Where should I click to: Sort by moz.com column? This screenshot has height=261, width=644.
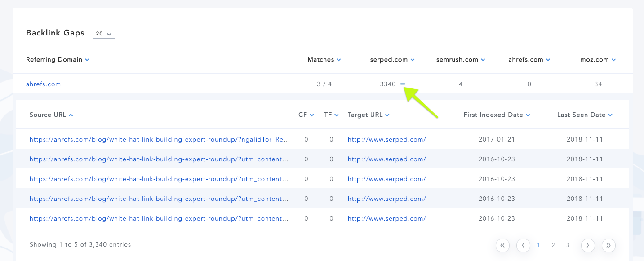point(598,59)
